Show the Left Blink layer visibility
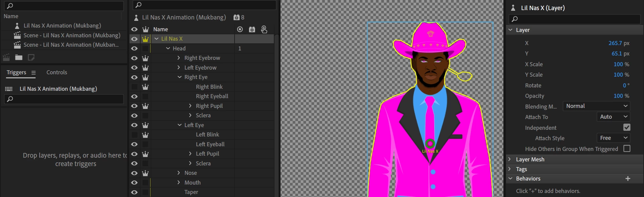Viewport: 644px width, 197px height. [x=134, y=135]
